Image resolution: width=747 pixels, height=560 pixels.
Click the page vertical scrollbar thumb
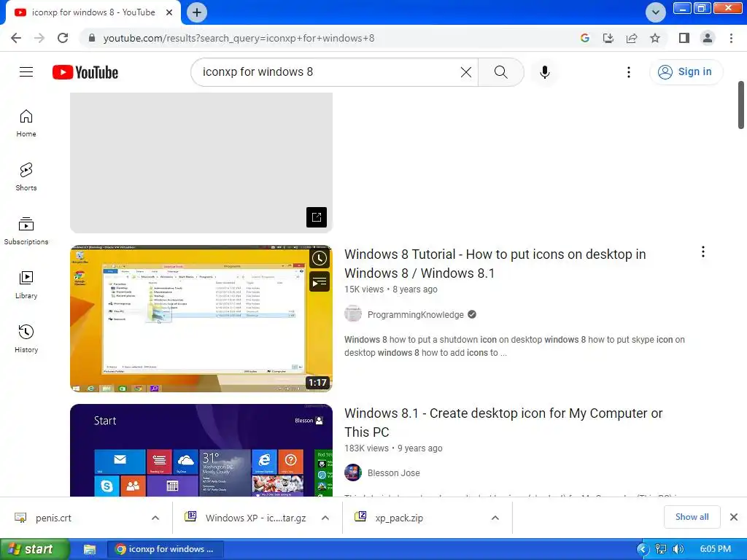(741, 105)
